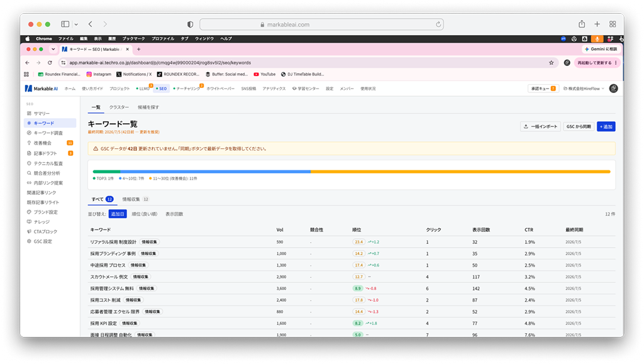Toggle the Safari sidebar icon
This screenshot has height=364, width=644.
click(65, 25)
